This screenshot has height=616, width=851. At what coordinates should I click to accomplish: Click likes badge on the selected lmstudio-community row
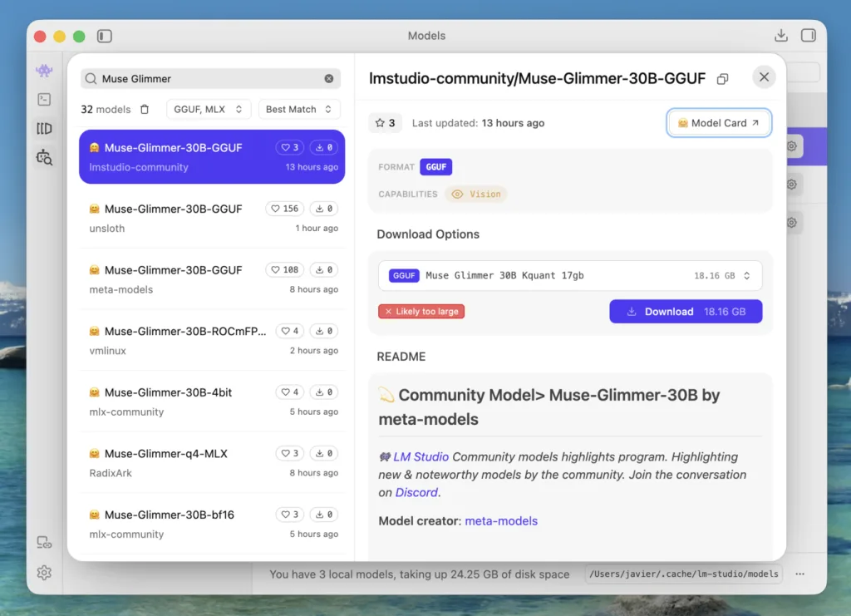click(x=290, y=148)
